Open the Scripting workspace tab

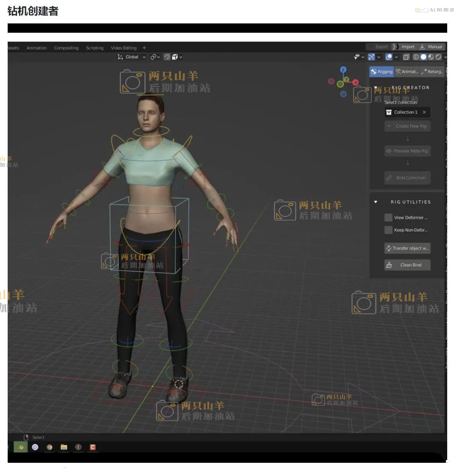coord(95,48)
